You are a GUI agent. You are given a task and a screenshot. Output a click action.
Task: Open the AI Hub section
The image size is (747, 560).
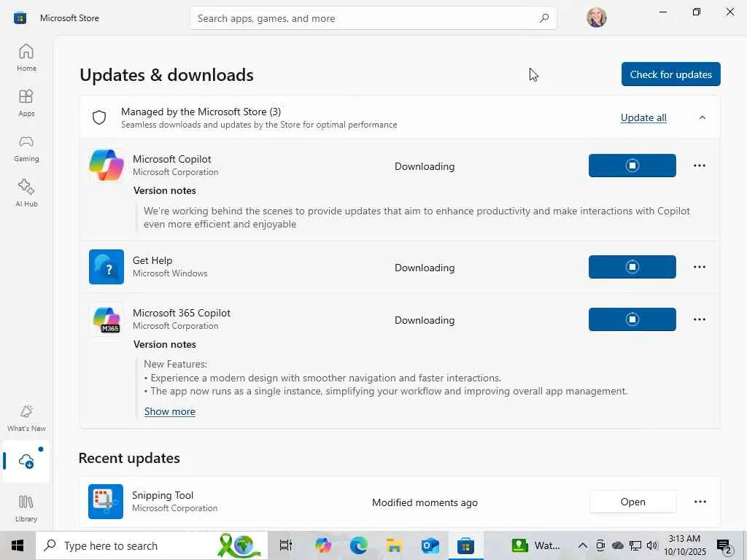click(x=26, y=193)
